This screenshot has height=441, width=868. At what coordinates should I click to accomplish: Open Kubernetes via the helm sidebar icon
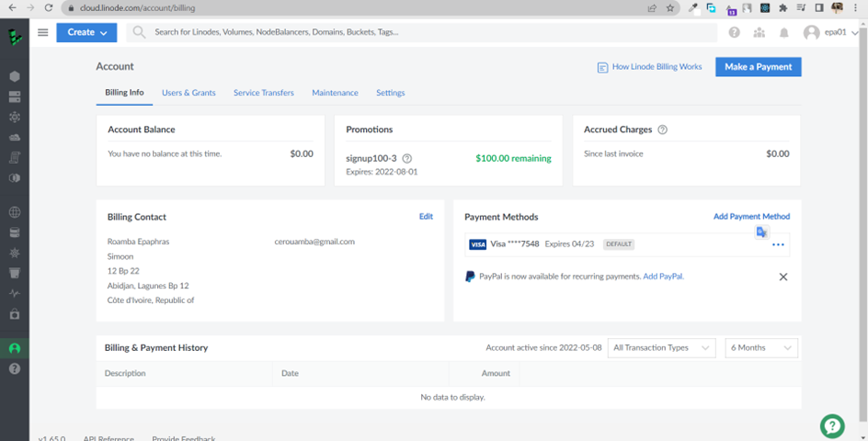coord(15,253)
